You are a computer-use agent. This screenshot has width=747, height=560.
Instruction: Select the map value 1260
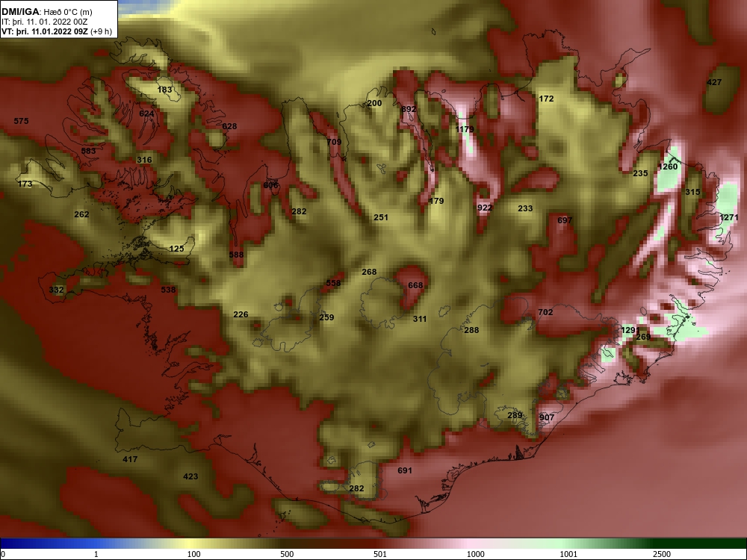668,167
